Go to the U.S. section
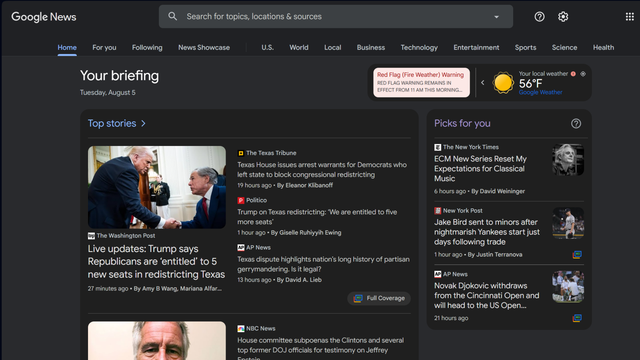Image resolution: width=640 pixels, height=360 pixels. [267, 47]
